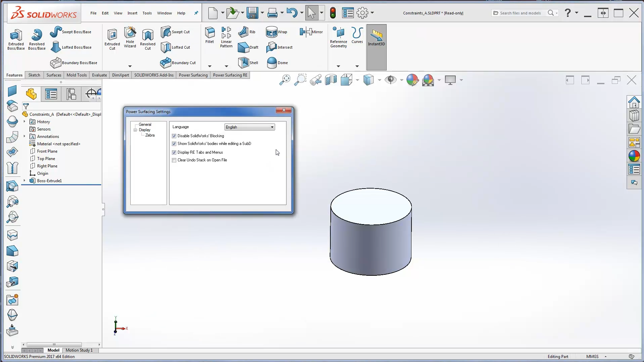Expand the Boss-Extrude1 tree node
Viewport: 644px width, 362px height.
(24, 181)
